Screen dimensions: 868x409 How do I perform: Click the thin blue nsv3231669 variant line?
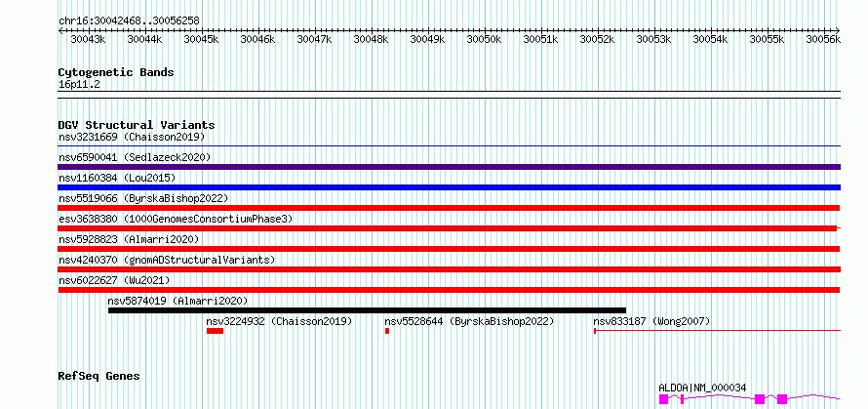[450, 146]
